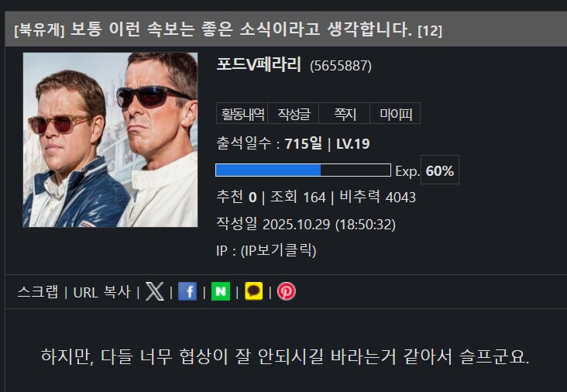Share via the yellow KakaoTalk icon

254,291
